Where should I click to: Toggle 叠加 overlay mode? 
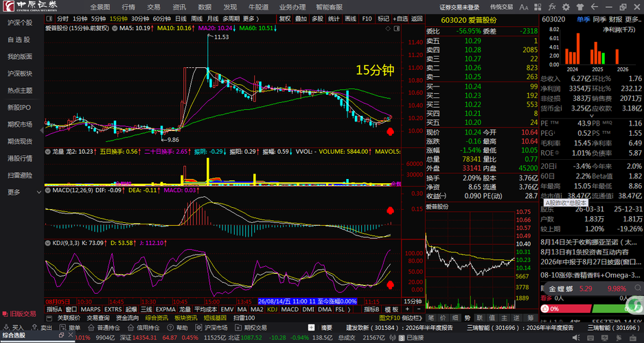(x=301, y=19)
